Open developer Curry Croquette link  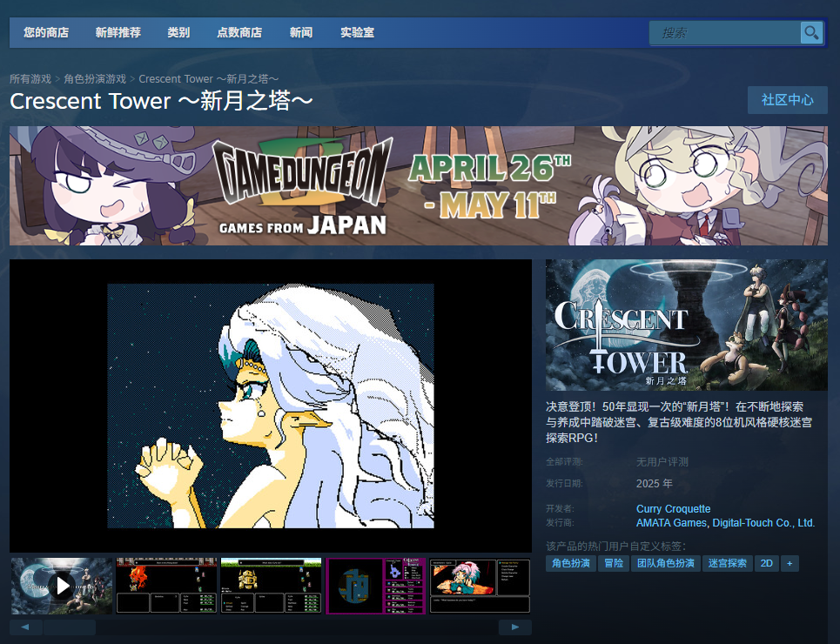point(673,509)
